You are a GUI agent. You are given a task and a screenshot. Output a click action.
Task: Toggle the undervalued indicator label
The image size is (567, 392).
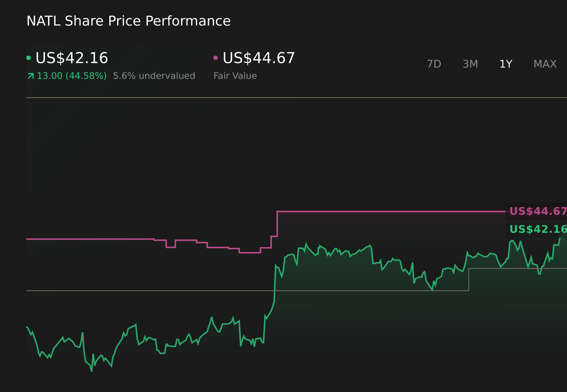154,75
